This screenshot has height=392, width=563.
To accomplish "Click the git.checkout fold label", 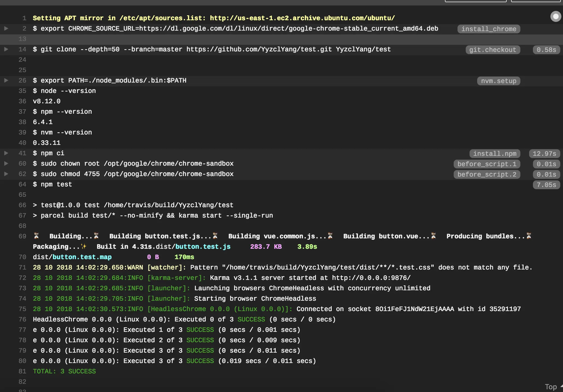I will [492, 50].
